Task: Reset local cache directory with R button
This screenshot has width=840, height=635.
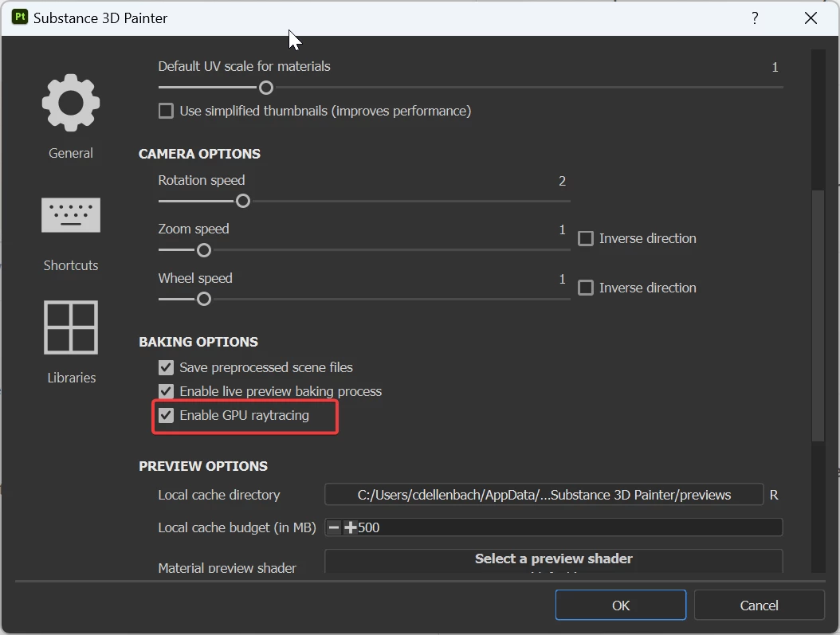Action: [774, 495]
